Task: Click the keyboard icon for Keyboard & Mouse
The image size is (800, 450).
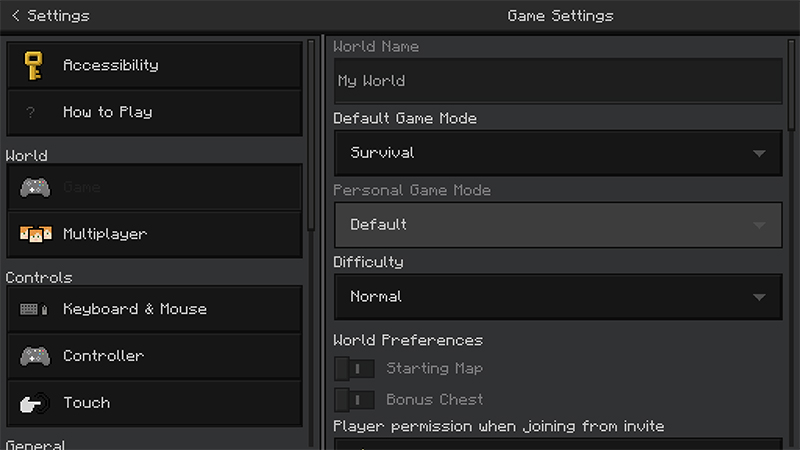Action: point(35,309)
